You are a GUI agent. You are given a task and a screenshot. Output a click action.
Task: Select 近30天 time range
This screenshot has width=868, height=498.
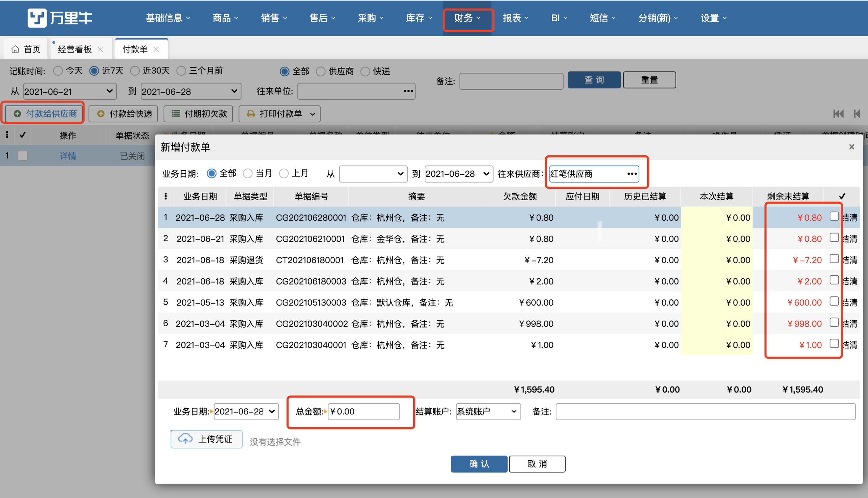[135, 71]
